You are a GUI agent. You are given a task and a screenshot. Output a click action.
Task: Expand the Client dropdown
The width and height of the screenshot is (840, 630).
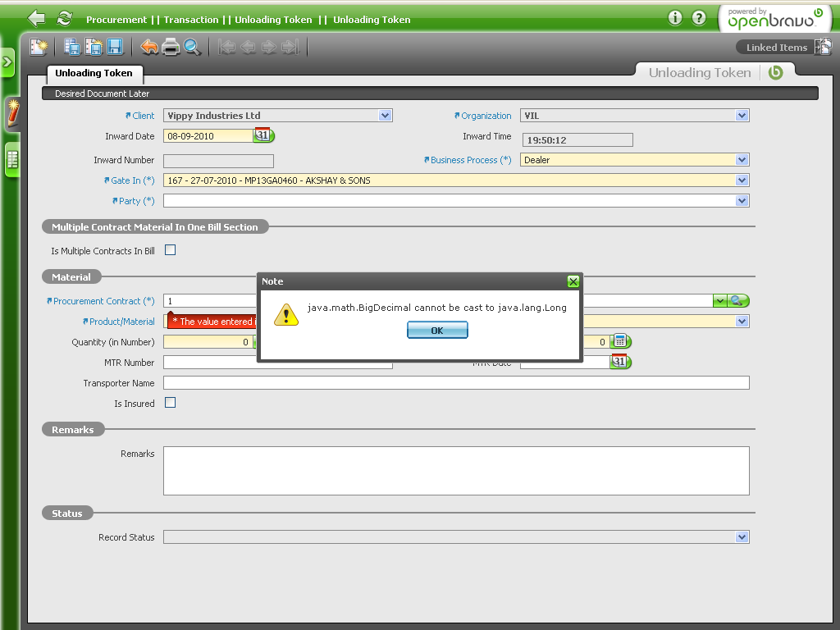pyautogui.click(x=385, y=116)
